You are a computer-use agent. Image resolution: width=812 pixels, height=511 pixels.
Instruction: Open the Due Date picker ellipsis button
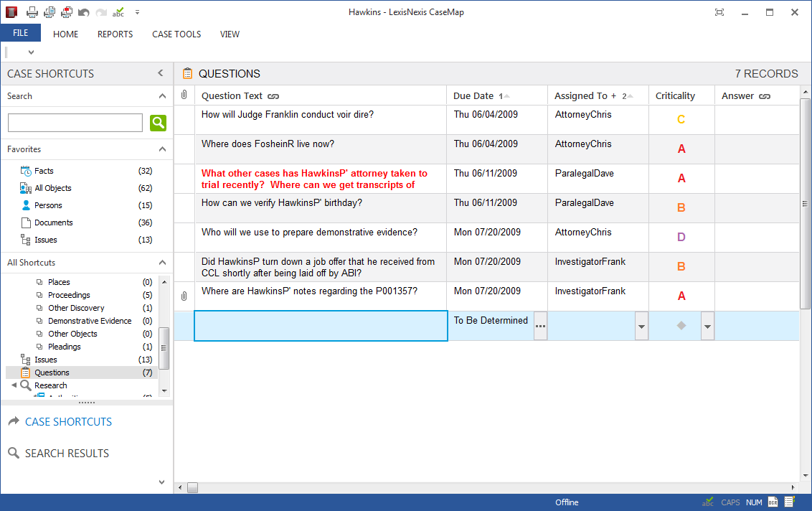click(540, 327)
